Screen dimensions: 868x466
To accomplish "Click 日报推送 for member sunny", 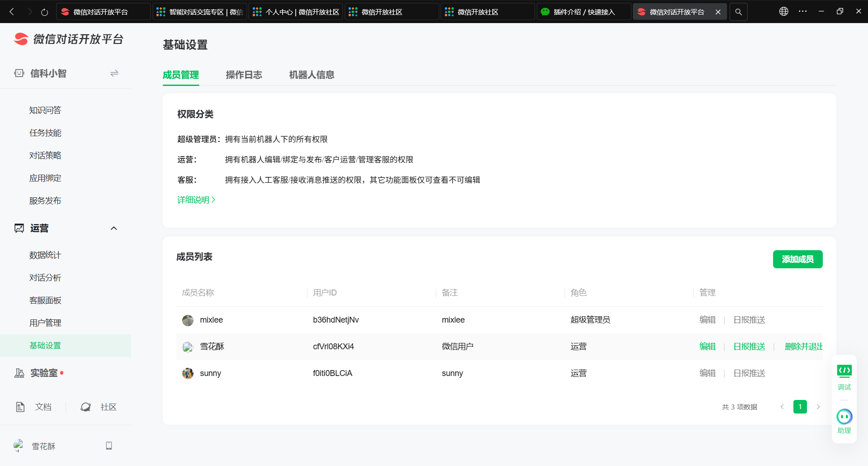I will (x=749, y=373).
